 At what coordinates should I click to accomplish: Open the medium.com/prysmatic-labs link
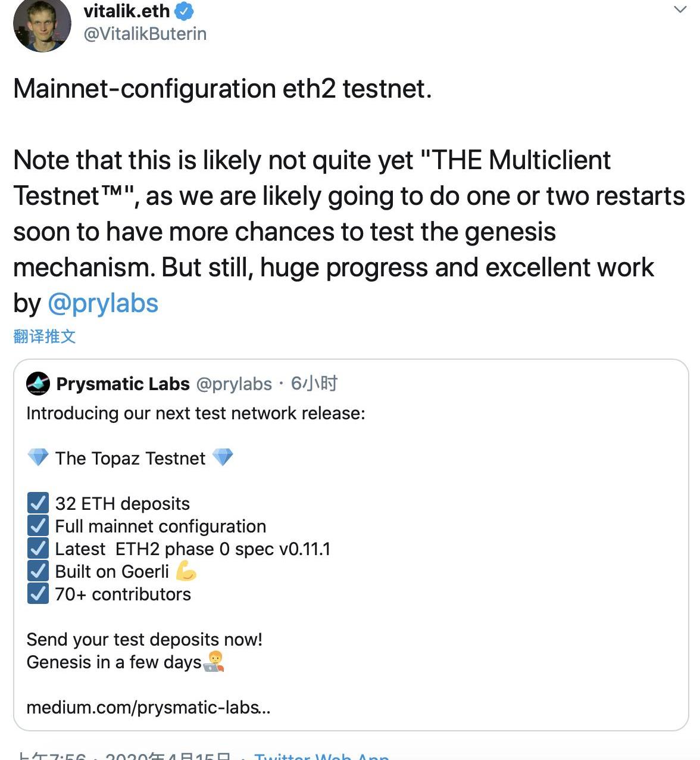(x=148, y=708)
